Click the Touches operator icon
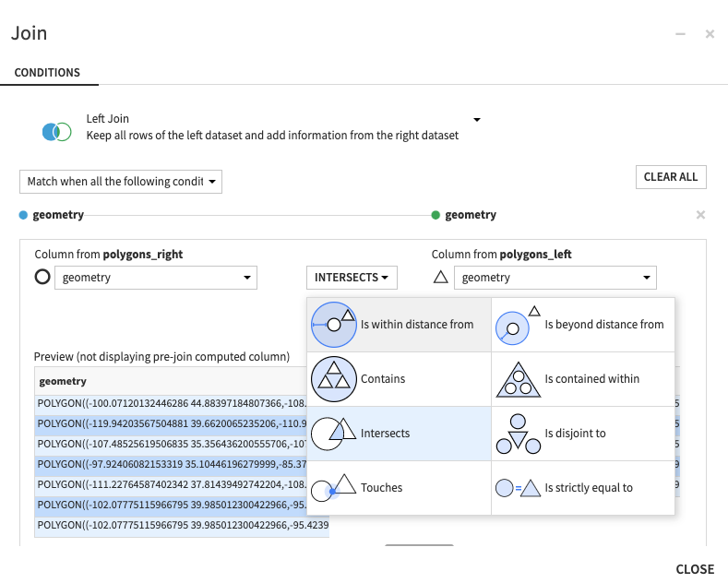This screenshot has height=583, width=728. 333,488
